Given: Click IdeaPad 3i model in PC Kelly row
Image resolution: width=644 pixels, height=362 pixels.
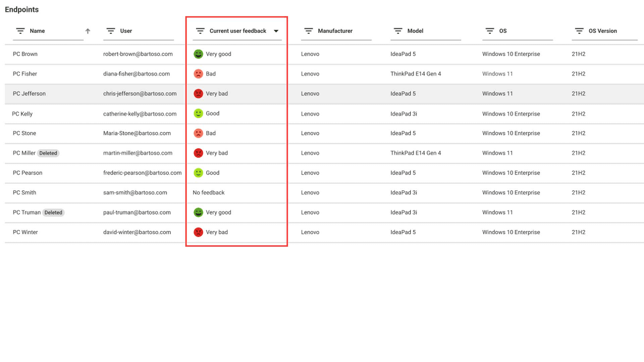Looking at the screenshot, I should point(404,114).
